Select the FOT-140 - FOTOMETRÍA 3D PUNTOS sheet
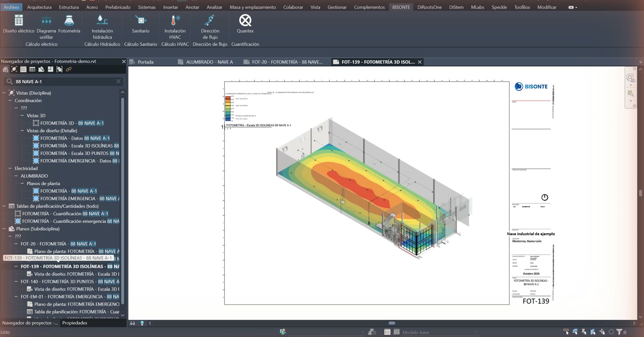Screen dimensions: 644x337 coord(70,282)
